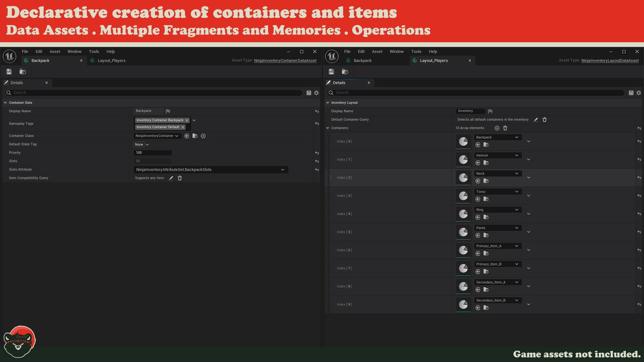Switch to Layout_Players tab in left window
This screenshot has height=362, width=644.
(x=111, y=60)
